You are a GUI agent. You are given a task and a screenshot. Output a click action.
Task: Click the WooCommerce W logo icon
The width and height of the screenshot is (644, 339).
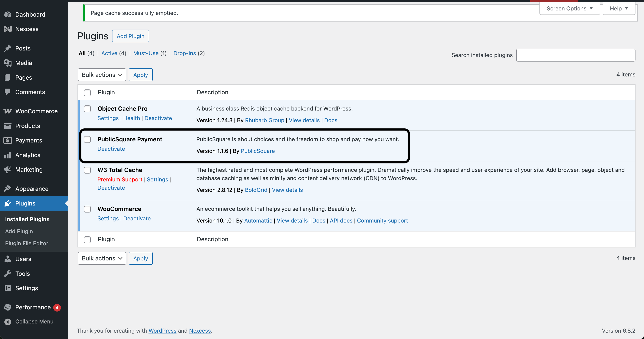[7, 111]
